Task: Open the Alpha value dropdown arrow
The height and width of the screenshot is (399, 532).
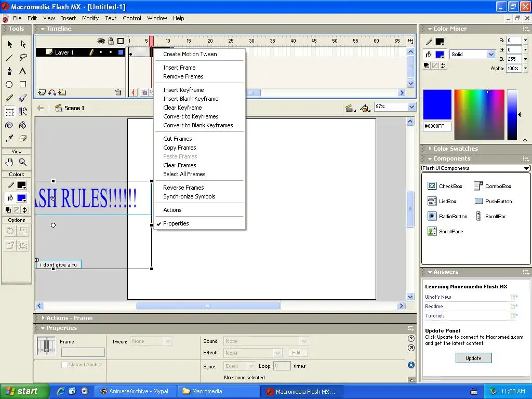Action: (x=526, y=69)
